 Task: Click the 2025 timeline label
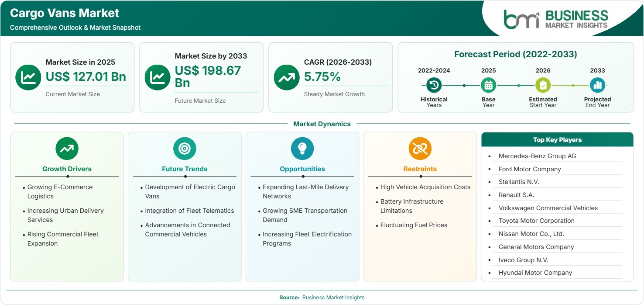coord(488,70)
